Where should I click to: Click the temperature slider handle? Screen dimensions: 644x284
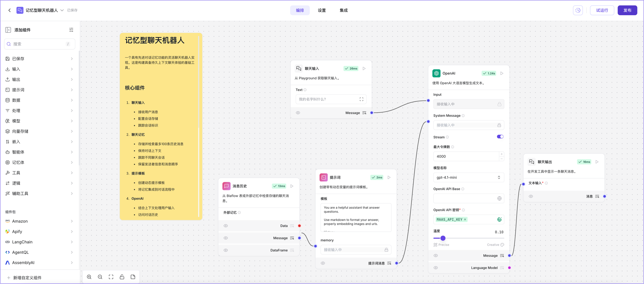click(x=443, y=238)
